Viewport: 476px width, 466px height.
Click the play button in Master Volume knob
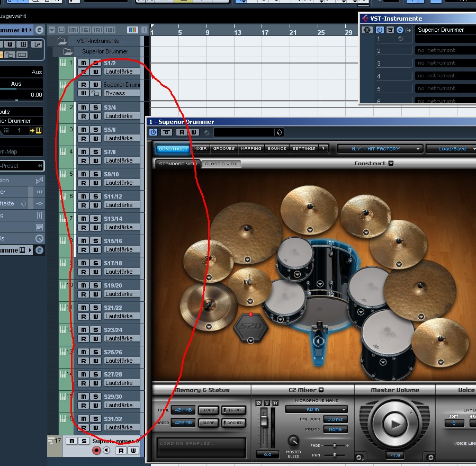(394, 424)
